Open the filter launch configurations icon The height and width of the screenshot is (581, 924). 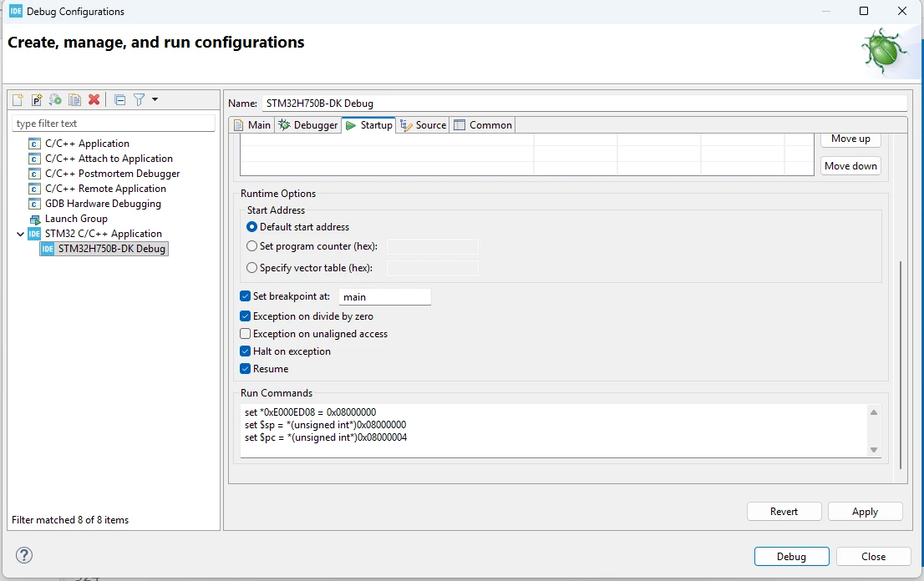pyautogui.click(x=139, y=100)
